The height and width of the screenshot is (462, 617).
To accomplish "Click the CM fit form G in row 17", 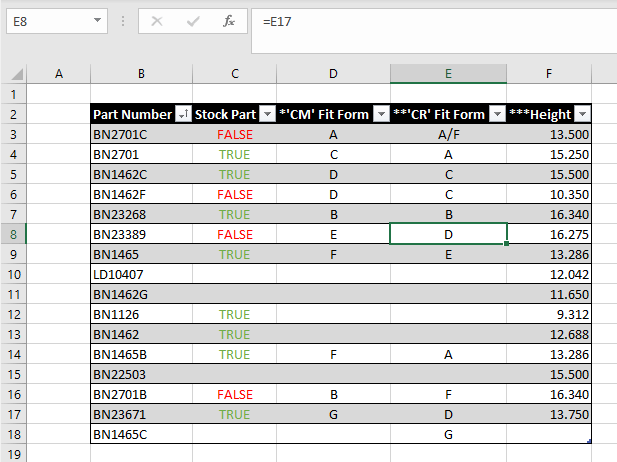I will 333,414.
